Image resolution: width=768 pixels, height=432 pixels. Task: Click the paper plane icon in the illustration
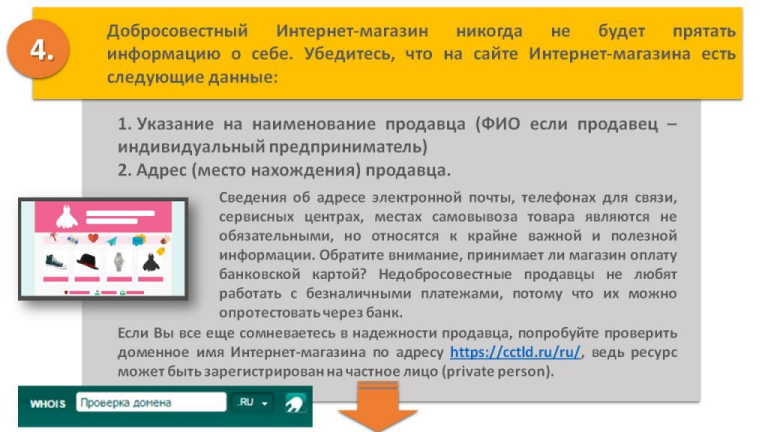(112, 240)
